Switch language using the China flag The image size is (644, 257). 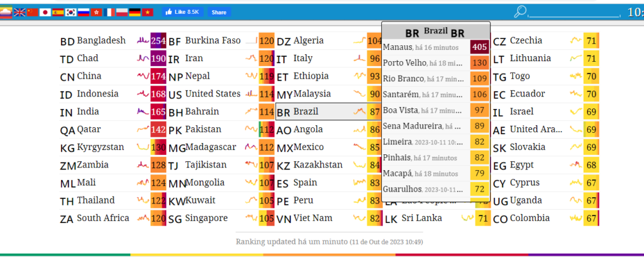coord(33,12)
